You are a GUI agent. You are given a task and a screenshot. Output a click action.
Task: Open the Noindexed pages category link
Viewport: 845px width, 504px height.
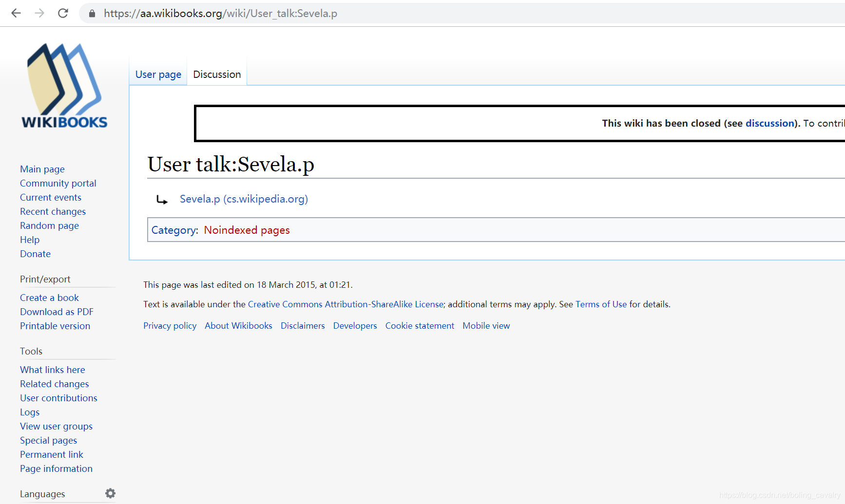[x=247, y=230]
